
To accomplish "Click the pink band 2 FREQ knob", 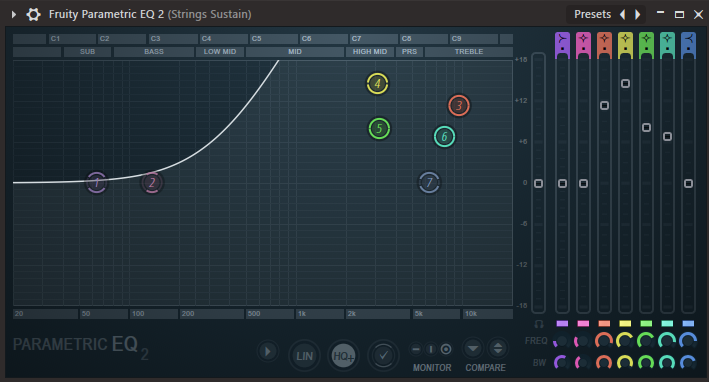I will click(582, 341).
